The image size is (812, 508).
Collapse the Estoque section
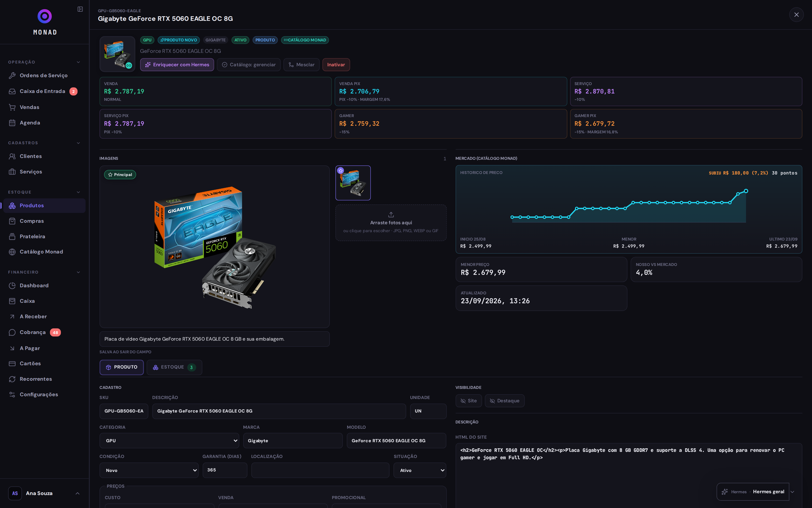[x=78, y=192]
